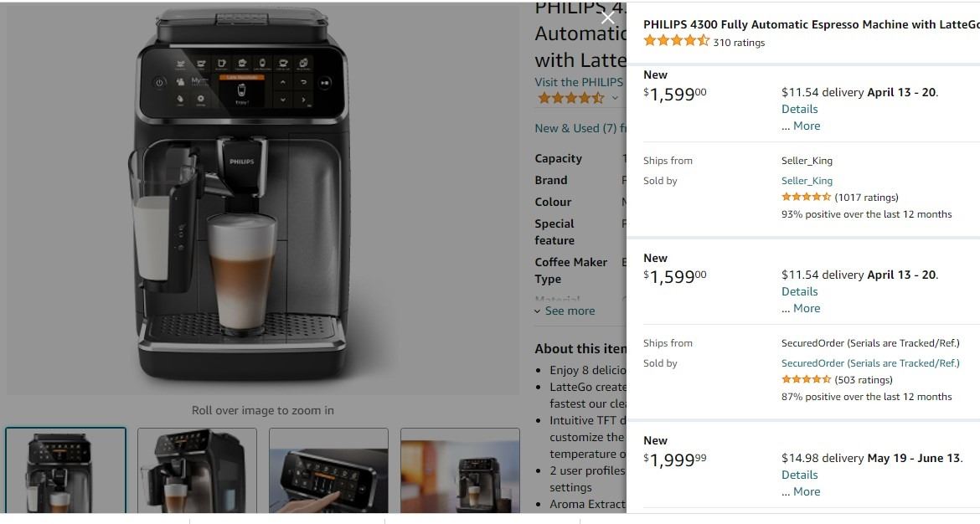Open Details link for second offer
The image size is (980, 524).
[x=799, y=291]
